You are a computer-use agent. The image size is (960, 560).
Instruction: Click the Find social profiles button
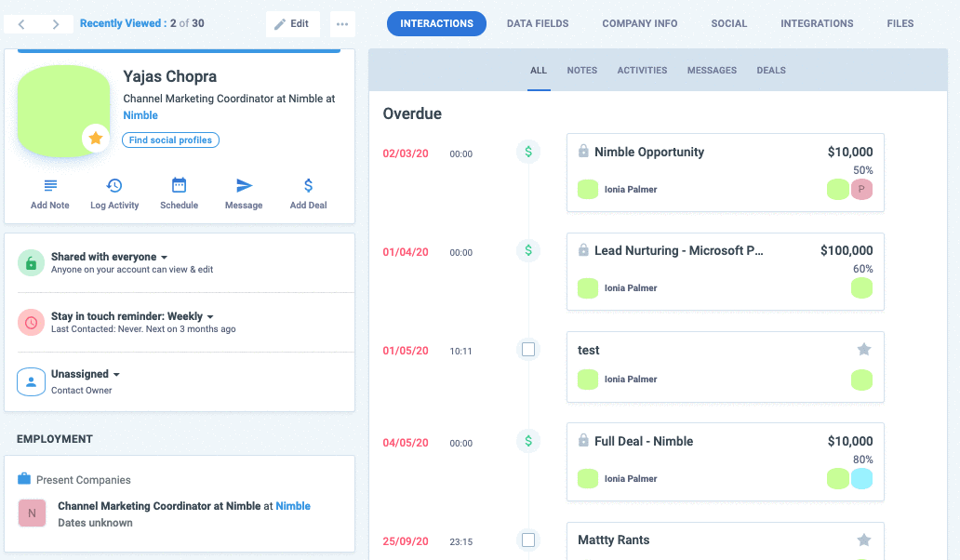point(170,140)
